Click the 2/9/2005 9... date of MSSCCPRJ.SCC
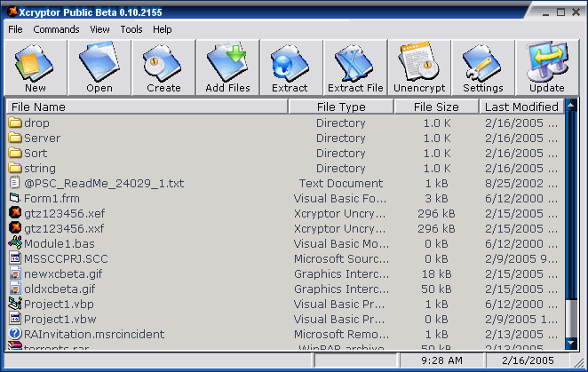Screen dimensions: 588x372 pos(521,258)
